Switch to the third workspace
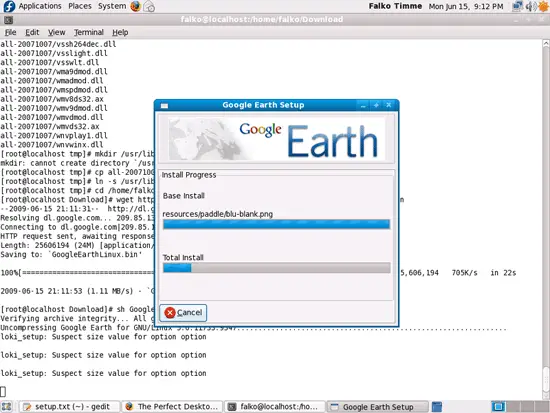The image size is (550, 413). tap(526, 407)
